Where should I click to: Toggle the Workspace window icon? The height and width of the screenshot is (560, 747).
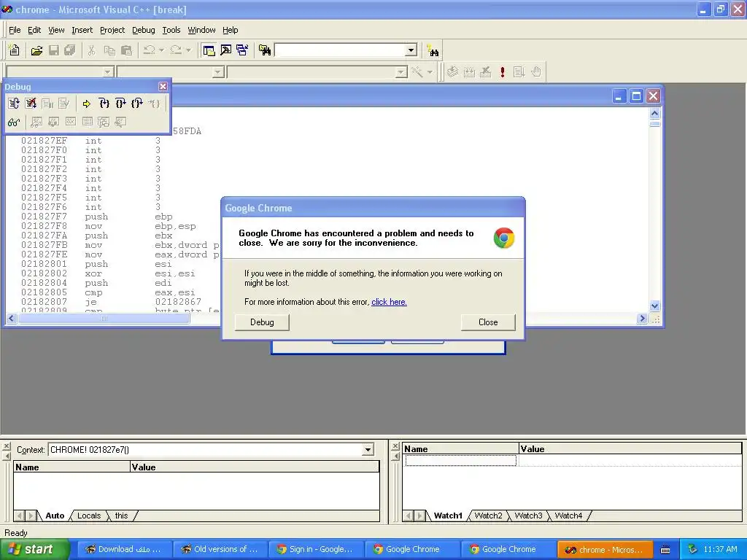pyautogui.click(x=208, y=50)
